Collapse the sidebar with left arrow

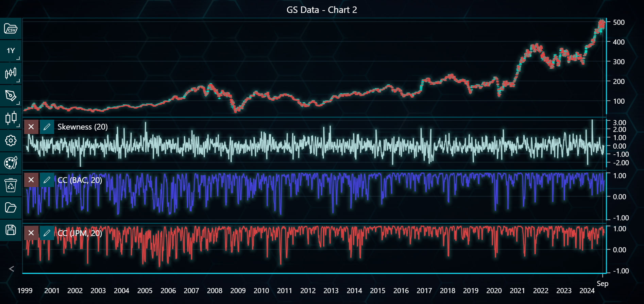point(12,269)
